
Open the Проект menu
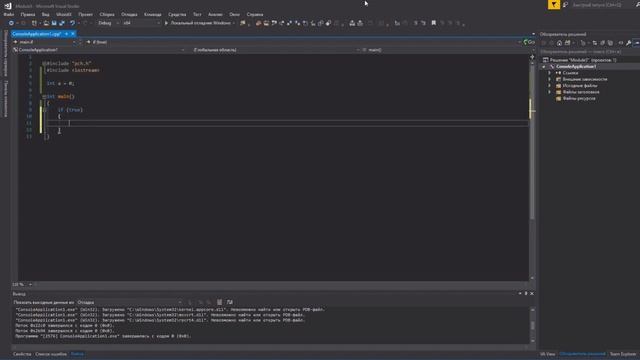(x=86, y=14)
